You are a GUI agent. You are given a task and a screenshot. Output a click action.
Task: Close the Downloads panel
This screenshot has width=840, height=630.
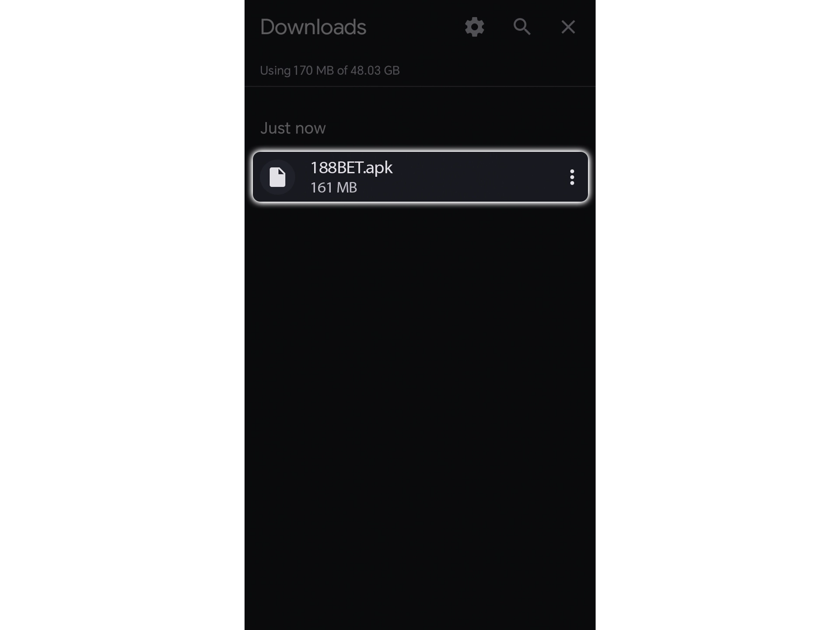coord(568,27)
